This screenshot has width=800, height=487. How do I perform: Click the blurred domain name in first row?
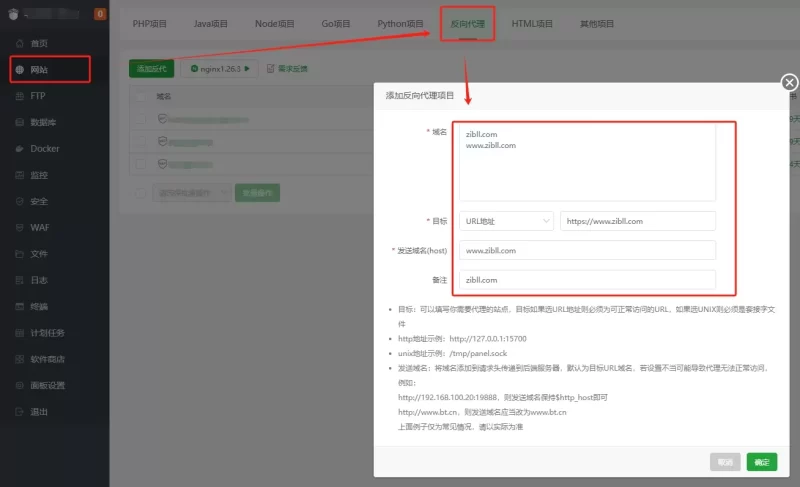[209, 120]
